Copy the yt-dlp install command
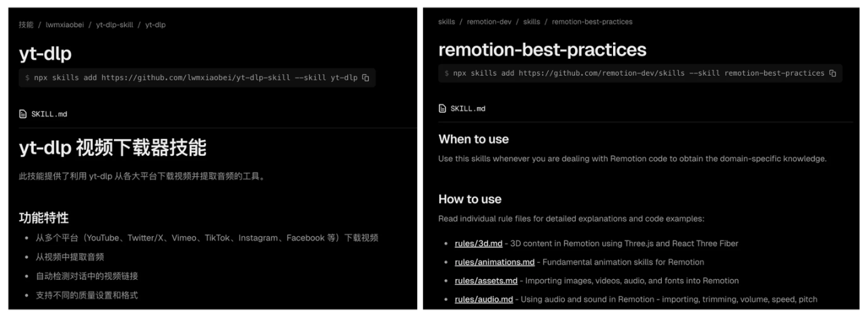The width and height of the screenshot is (868, 317). coord(366,78)
